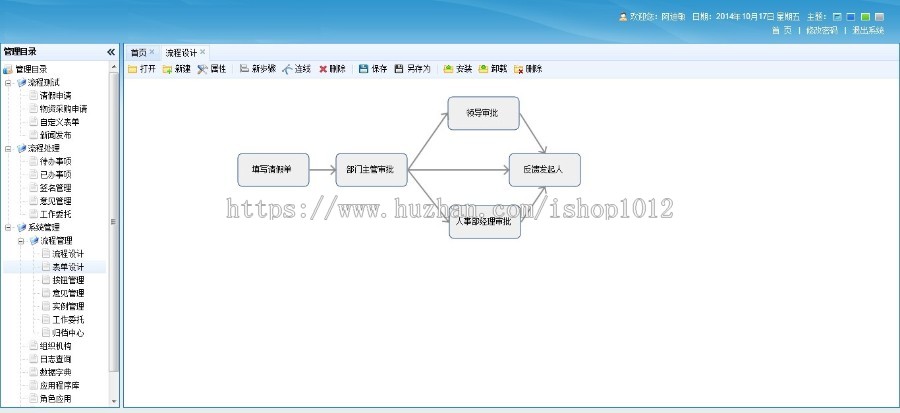Image resolution: width=900 pixels, height=413 pixels.
Task: Switch to the 首页 tab
Action: 138,53
